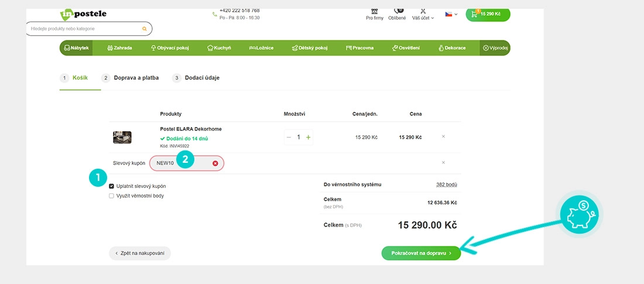Focus the product search field
644x284 pixels.
coord(89,29)
